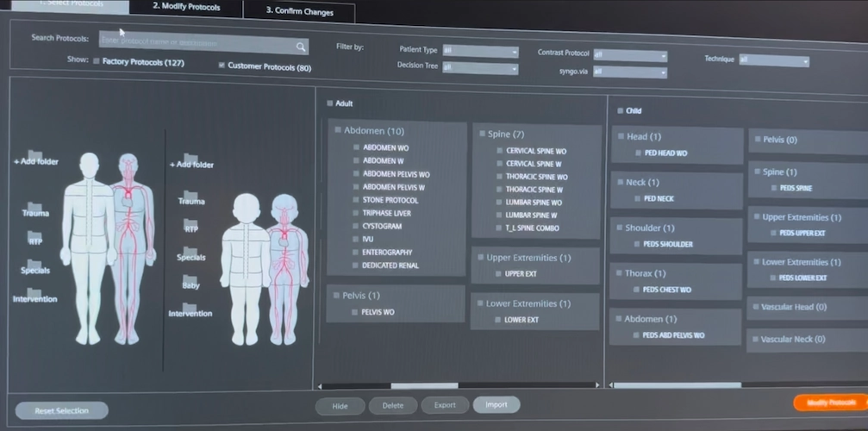Screen dimensions: 868x431
Task: Check the T_L SPINE COMBO protocol
Action: (498, 228)
